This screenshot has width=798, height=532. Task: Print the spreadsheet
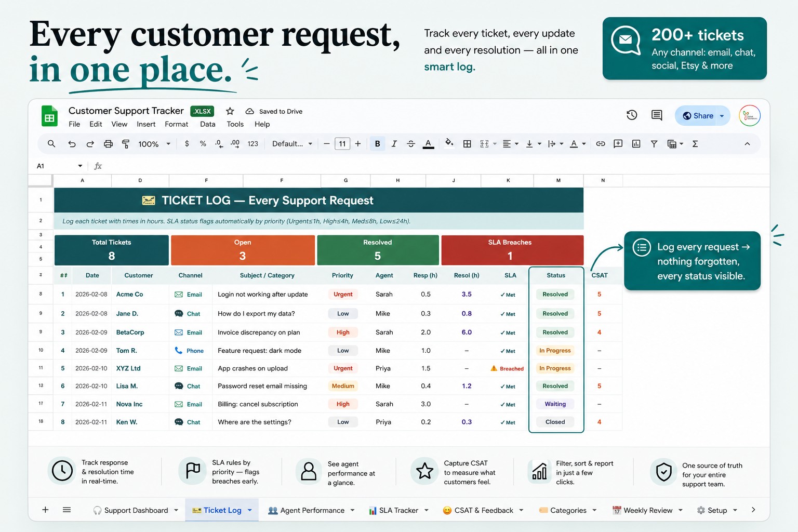coord(108,144)
